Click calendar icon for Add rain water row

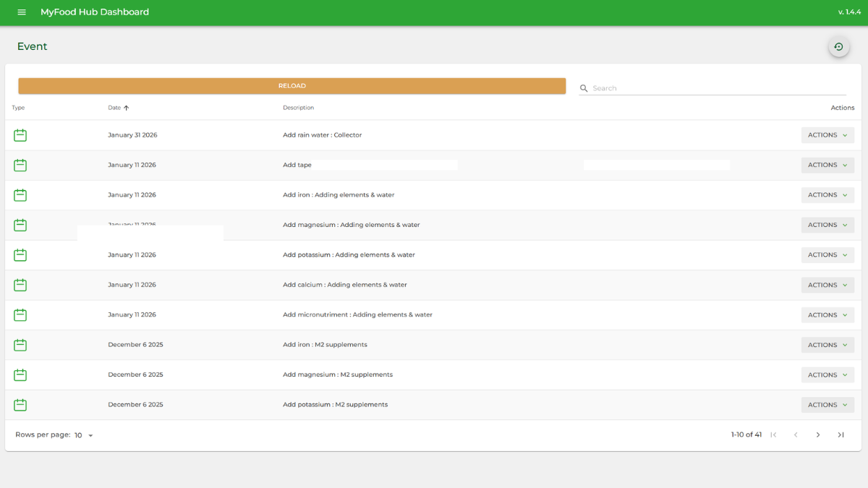[x=20, y=135]
